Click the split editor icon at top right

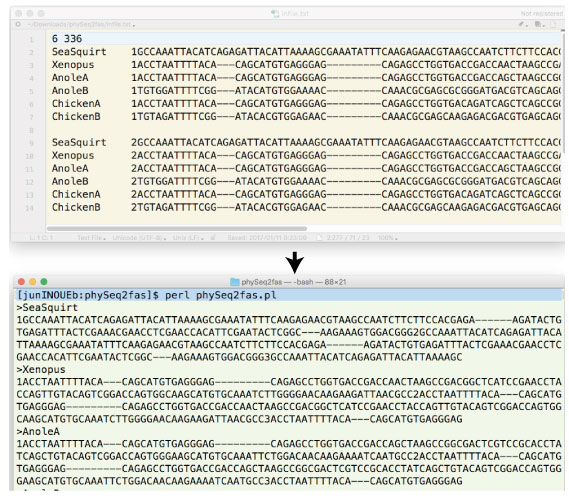(553, 24)
